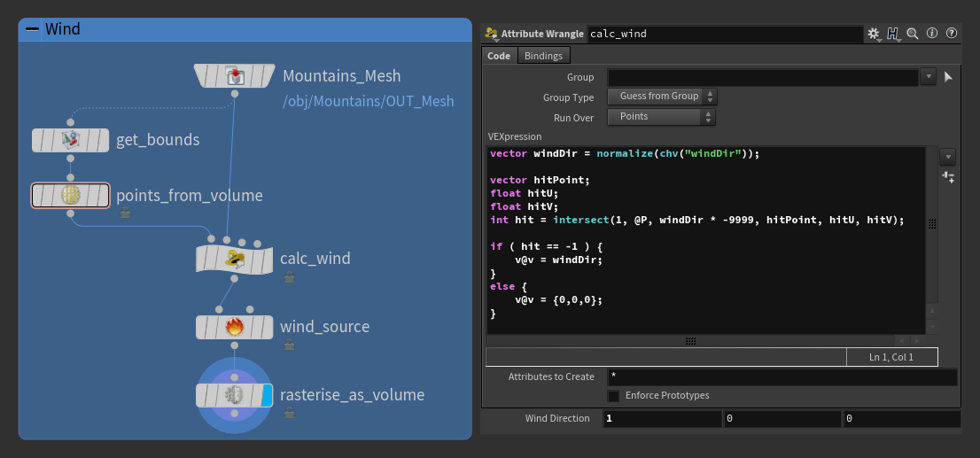Click the first Wind Direction value field
Viewport: 980px width, 458px height.
pos(662,418)
